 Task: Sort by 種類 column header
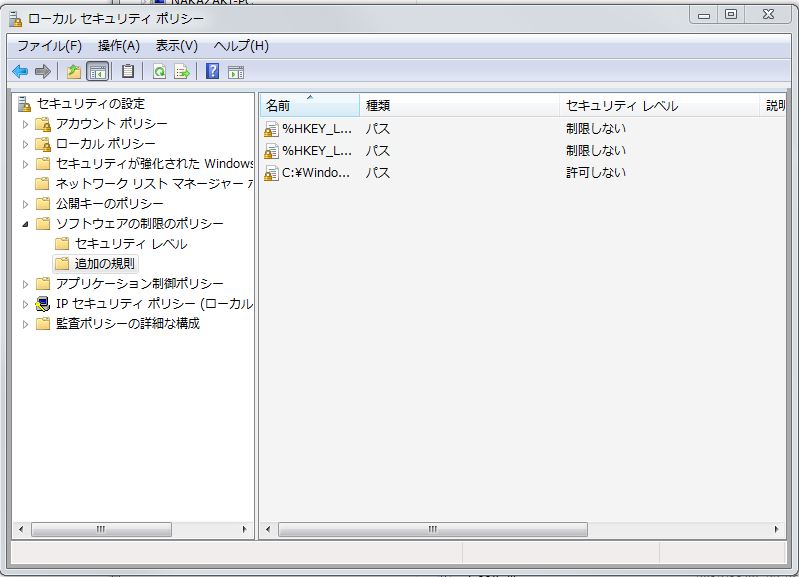(x=458, y=105)
